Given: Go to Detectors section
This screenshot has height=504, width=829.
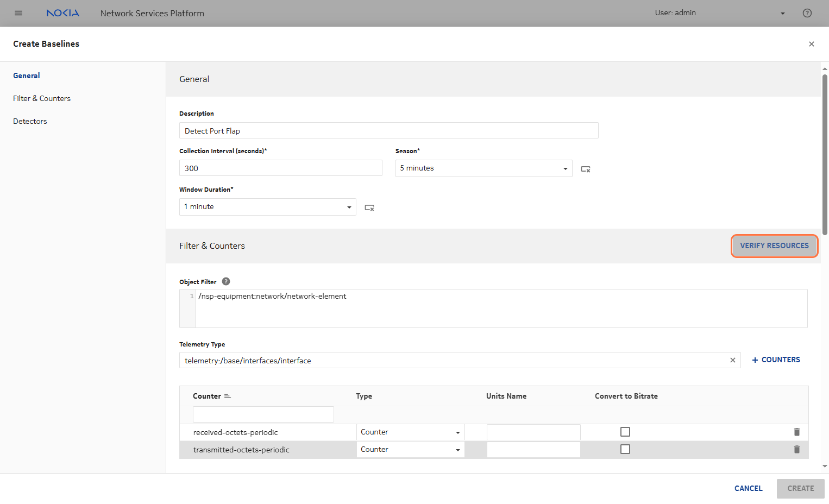Looking at the screenshot, I should [x=30, y=121].
